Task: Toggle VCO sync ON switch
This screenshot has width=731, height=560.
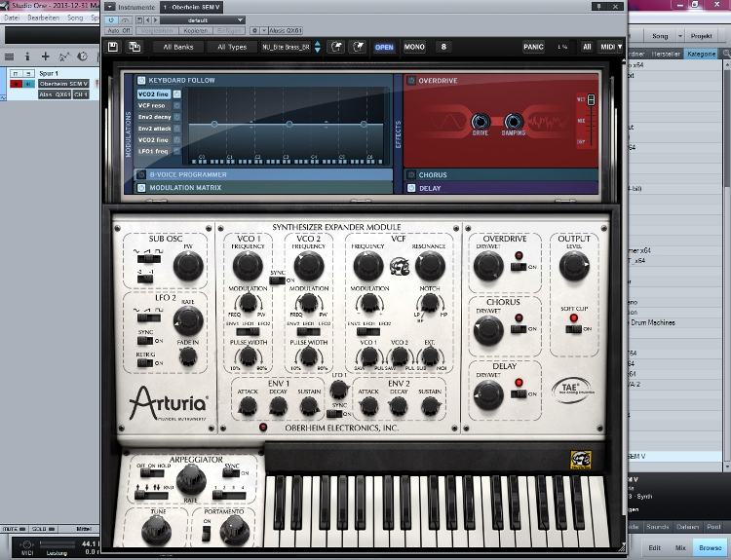Action: pyautogui.click(x=278, y=280)
